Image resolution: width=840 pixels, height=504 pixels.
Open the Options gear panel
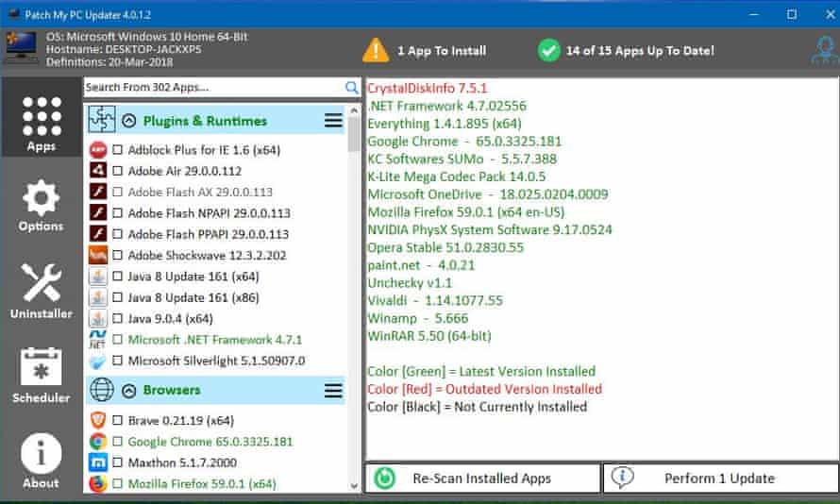41,206
